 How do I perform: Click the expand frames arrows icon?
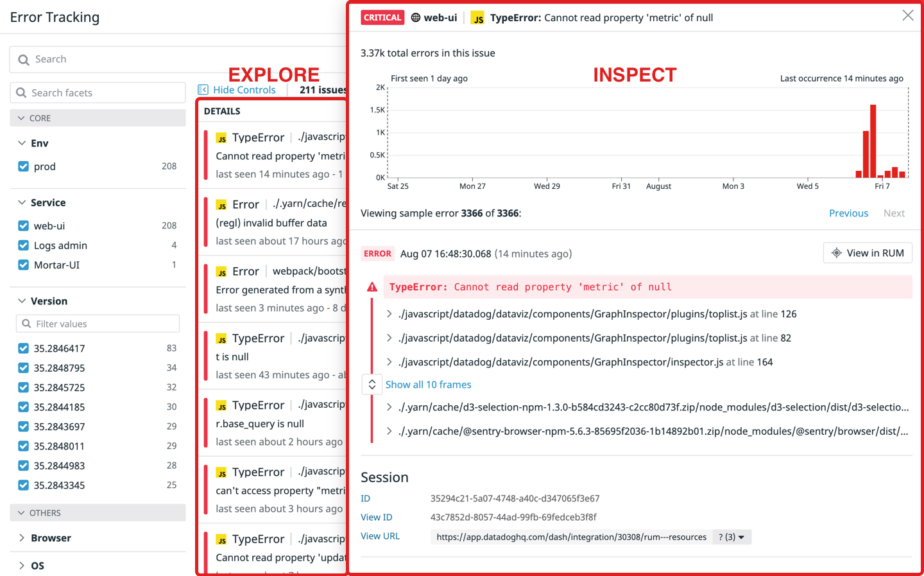[372, 385]
